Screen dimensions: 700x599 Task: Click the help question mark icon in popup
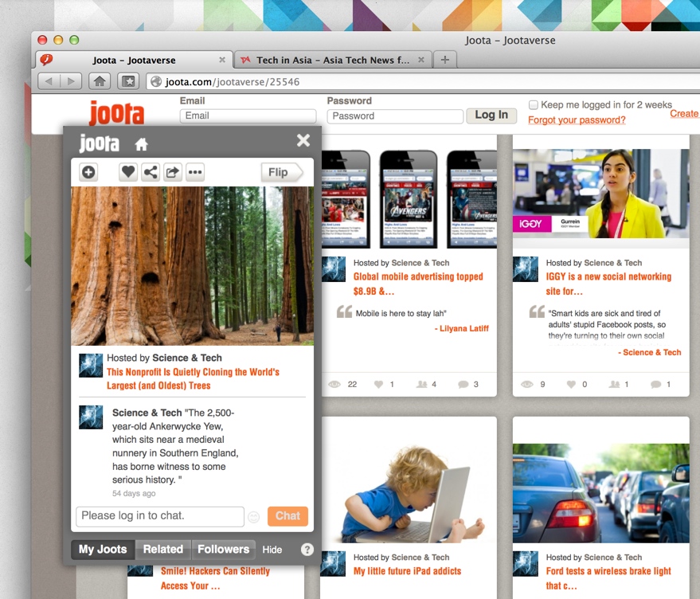307,550
